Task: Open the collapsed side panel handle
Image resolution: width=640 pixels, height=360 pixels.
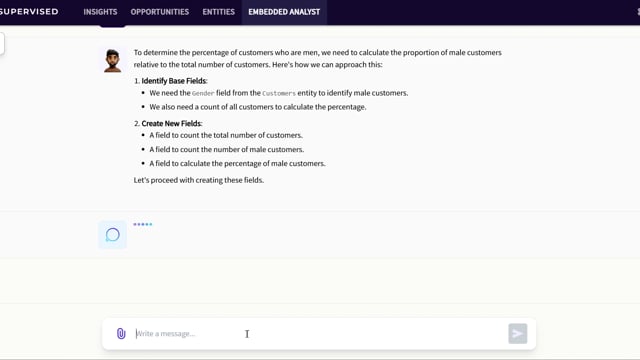Action: pos(2,43)
